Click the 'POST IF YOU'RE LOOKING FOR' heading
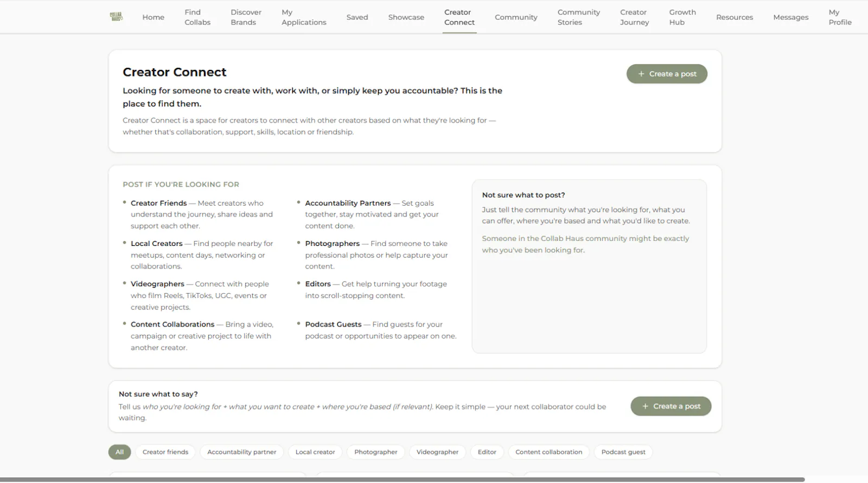 coord(181,185)
